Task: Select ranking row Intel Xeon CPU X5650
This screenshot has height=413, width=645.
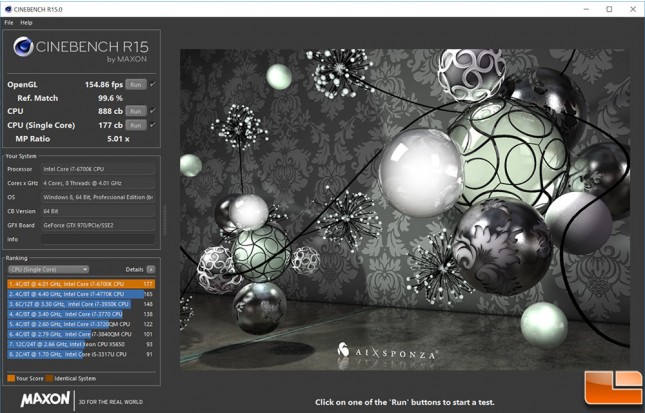Action: tap(81, 344)
